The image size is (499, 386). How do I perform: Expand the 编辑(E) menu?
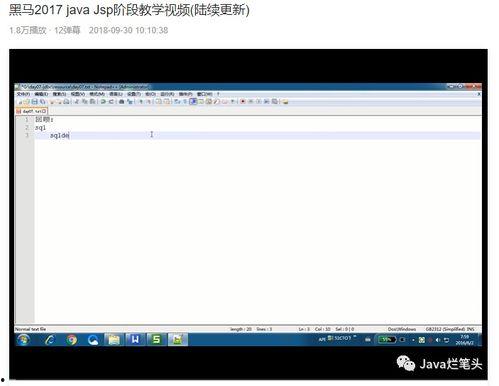pos(41,94)
